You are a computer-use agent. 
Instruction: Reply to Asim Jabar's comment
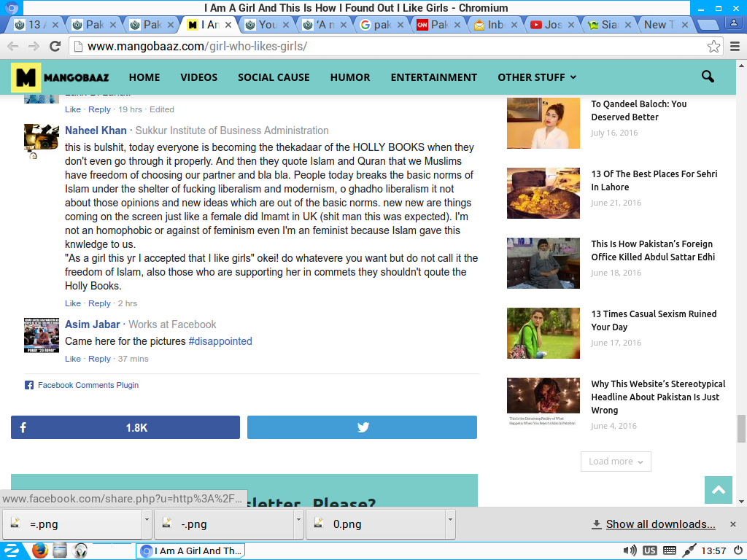99,359
